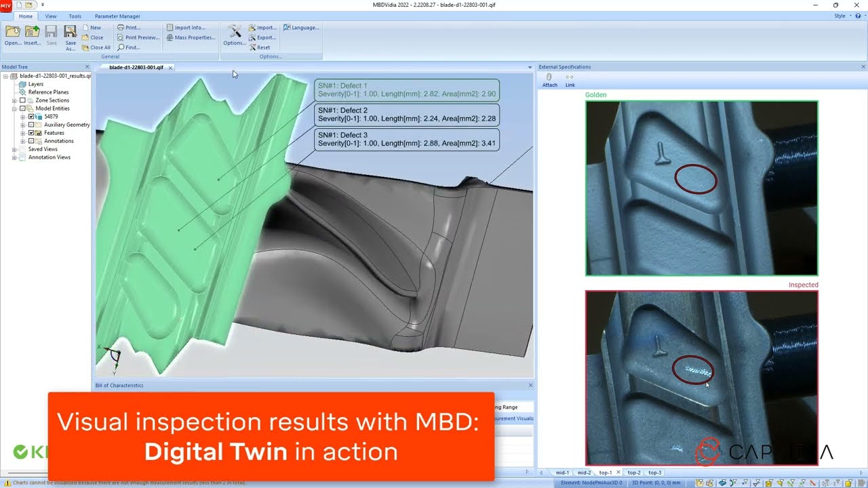868x488 pixels.
Task: Open Print Preview...
Action: tap(138, 37)
